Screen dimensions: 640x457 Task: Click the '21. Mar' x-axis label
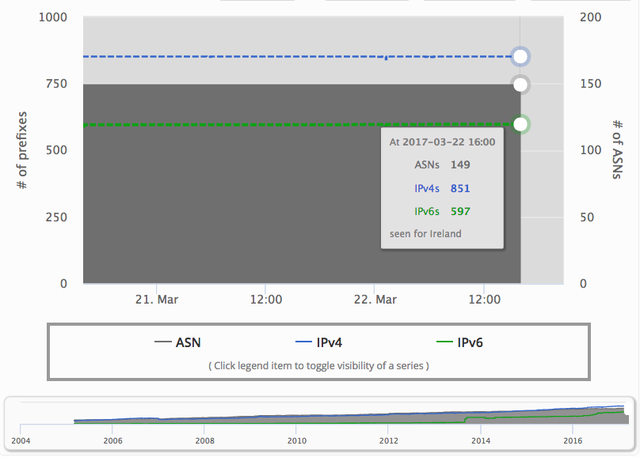[x=157, y=299]
